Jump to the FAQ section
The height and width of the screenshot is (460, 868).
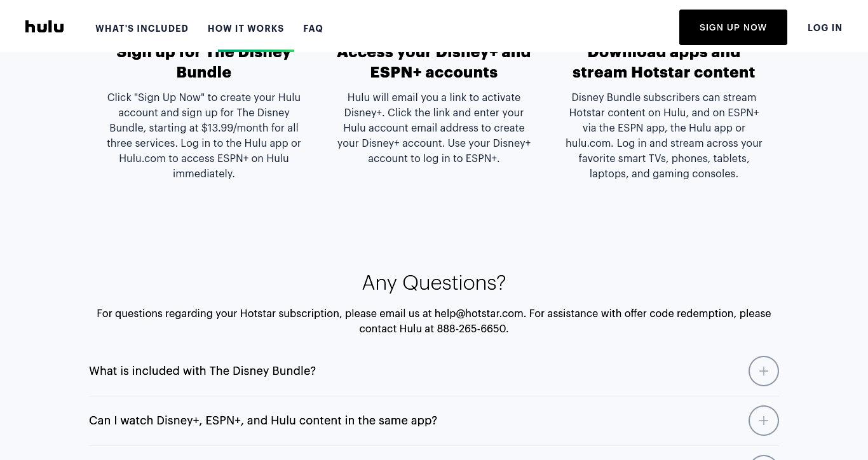313,29
